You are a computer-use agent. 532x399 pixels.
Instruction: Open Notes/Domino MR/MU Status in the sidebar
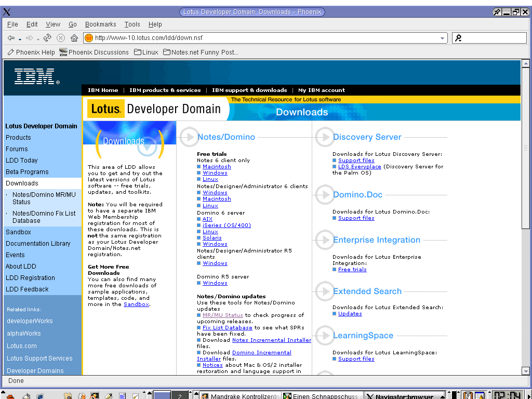[x=44, y=198]
